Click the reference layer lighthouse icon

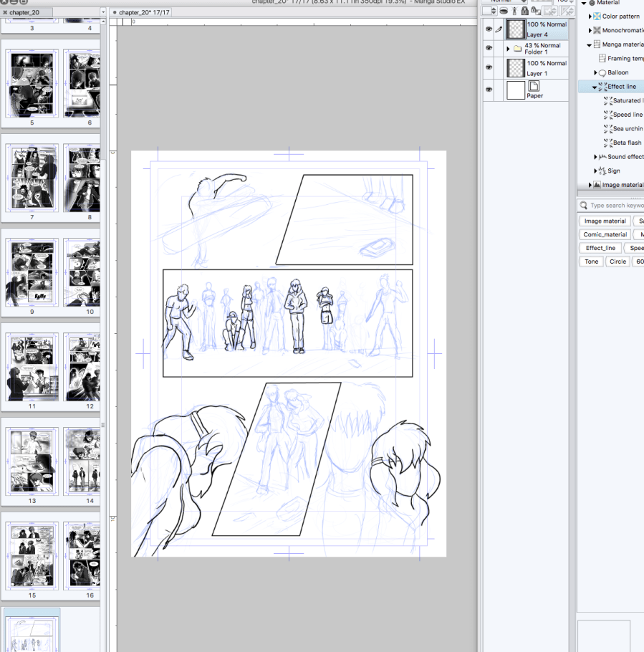coord(514,11)
